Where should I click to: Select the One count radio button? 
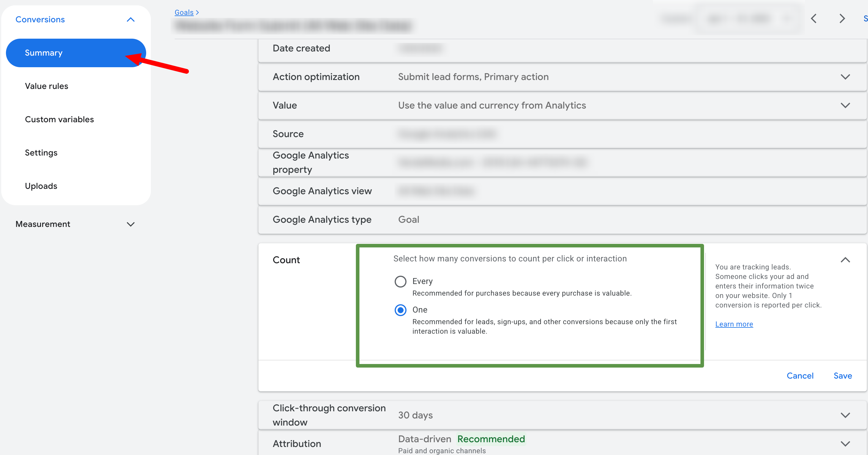pos(400,310)
